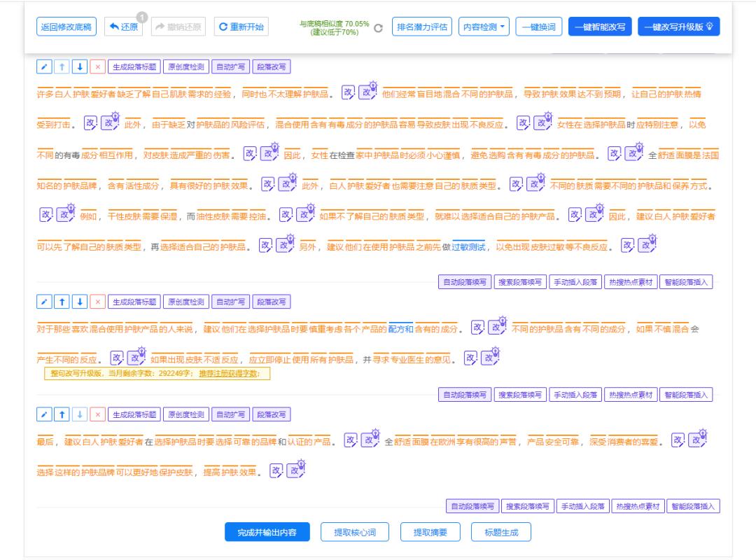Run 原创度检测 for the first paragraph
The height and width of the screenshot is (560, 756).
[186, 66]
